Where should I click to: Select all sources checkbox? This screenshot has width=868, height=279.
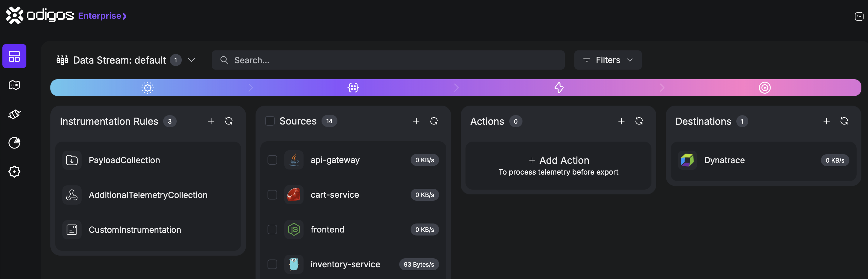click(x=270, y=121)
